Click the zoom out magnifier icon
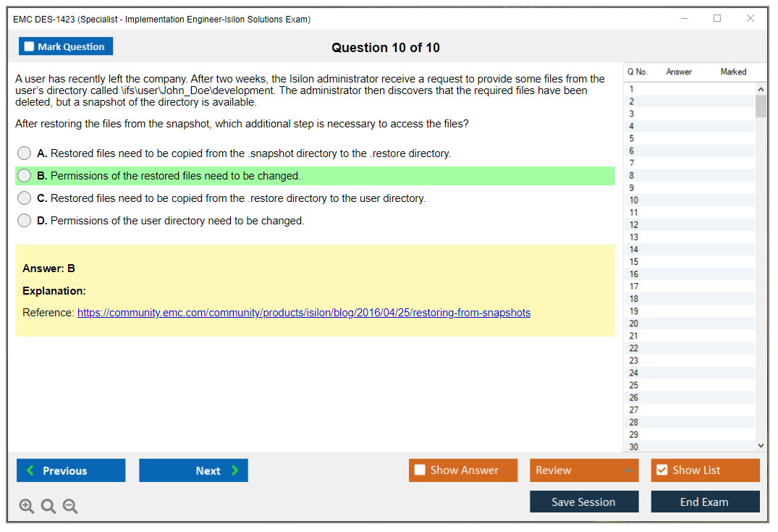Screen dimensions: 778x532 tap(70, 506)
